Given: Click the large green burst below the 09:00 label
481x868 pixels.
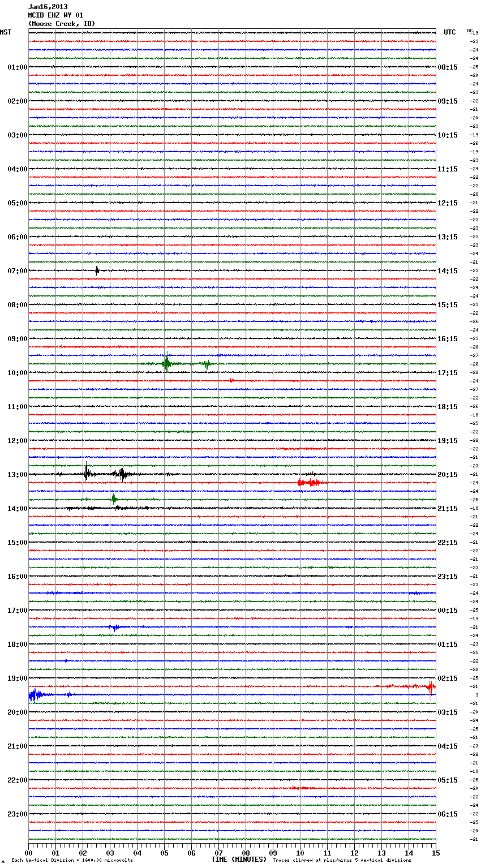Looking at the screenshot, I should (x=166, y=363).
